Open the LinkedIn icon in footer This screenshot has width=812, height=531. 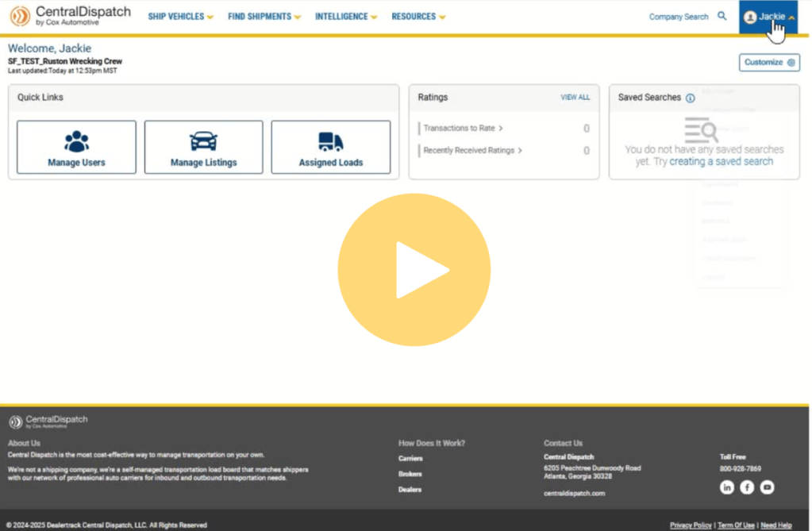(x=726, y=487)
